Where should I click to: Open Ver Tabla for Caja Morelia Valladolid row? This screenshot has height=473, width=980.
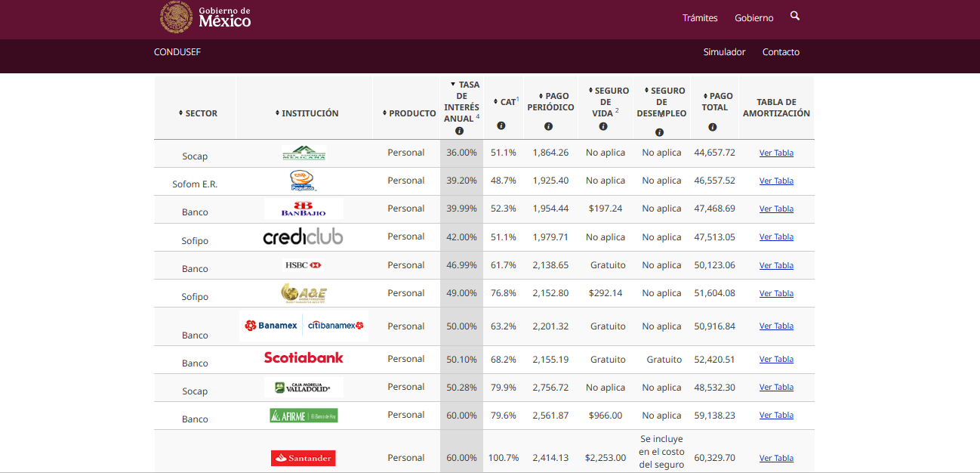pos(776,387)
